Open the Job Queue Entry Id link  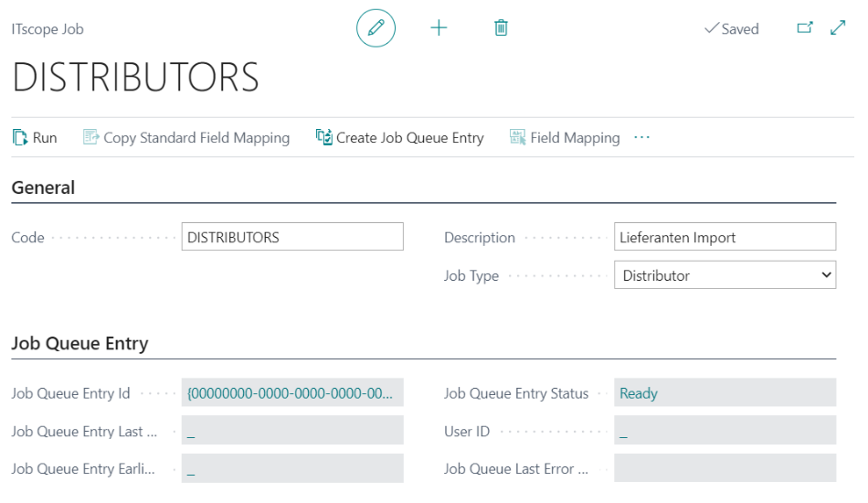tap(290, 393)
